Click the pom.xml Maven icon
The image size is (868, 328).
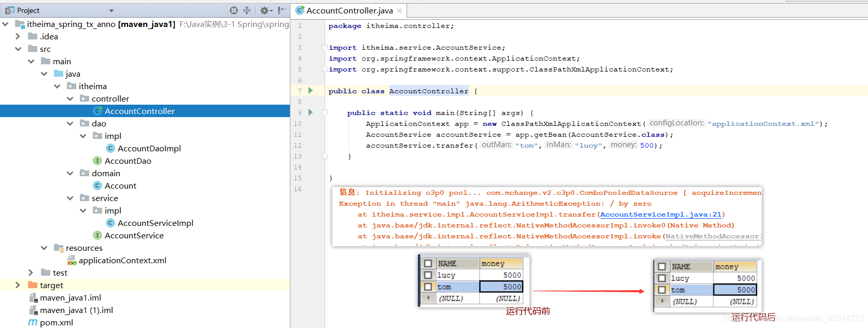(33, 322)
